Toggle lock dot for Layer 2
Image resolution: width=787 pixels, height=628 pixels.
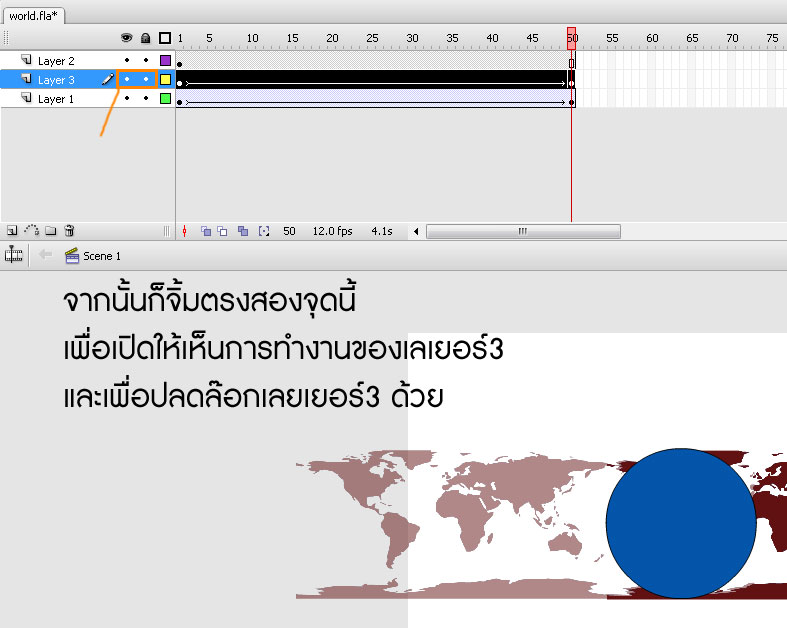146,60
